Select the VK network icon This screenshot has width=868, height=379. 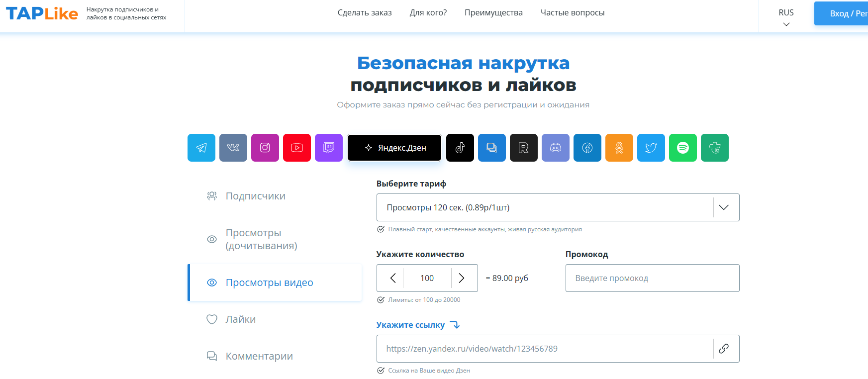tap(233, 148)
